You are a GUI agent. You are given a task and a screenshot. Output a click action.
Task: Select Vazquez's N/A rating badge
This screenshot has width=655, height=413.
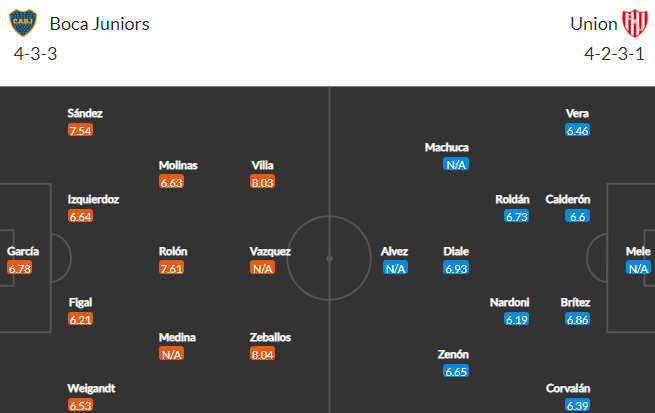262,268
